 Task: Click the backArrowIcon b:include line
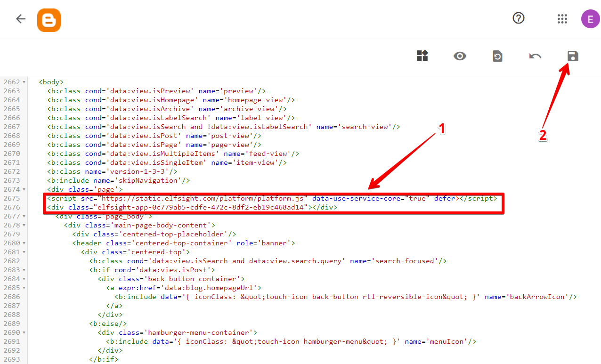(346, 297)
